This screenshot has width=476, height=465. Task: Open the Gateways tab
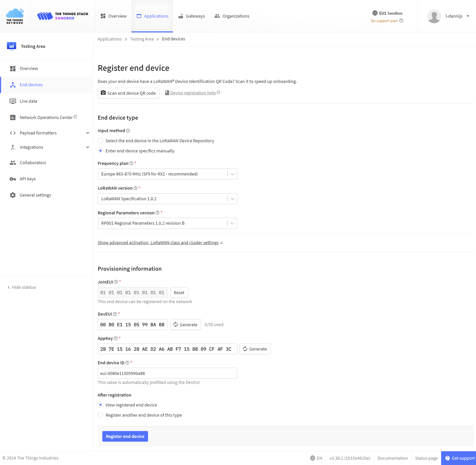coord(191,16)
